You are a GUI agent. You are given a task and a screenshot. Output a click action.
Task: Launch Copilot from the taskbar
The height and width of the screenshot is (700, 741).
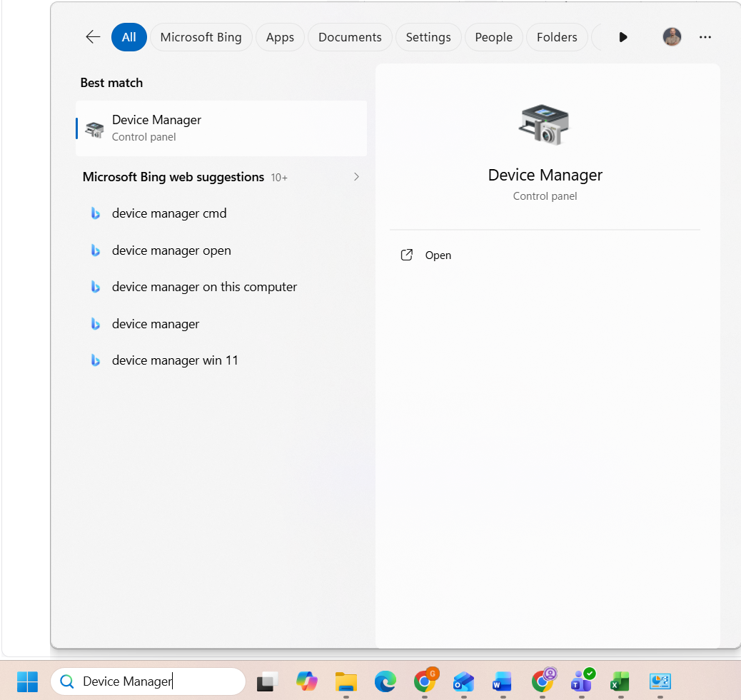(307, 681)
